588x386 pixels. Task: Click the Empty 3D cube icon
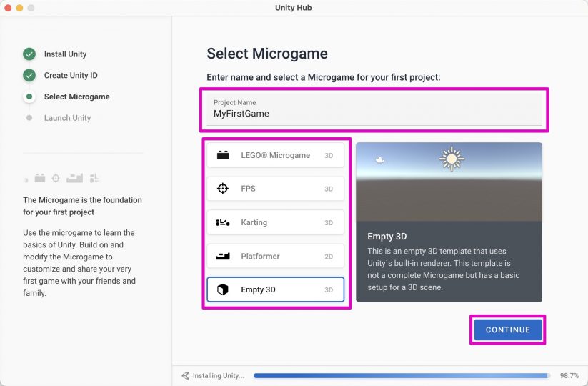223,289
